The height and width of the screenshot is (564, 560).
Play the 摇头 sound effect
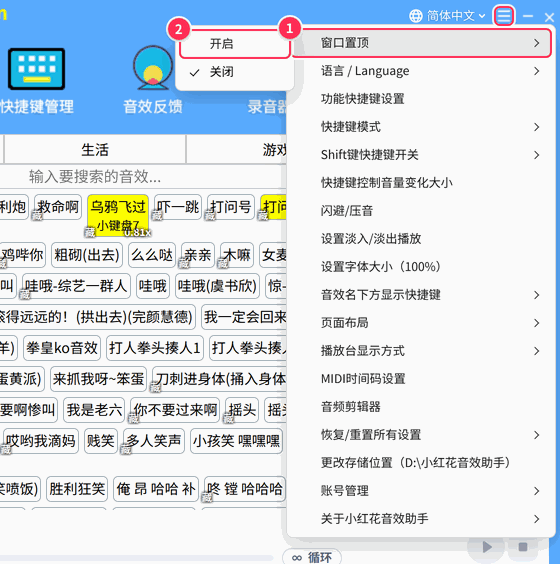click(x=242, y=410)
